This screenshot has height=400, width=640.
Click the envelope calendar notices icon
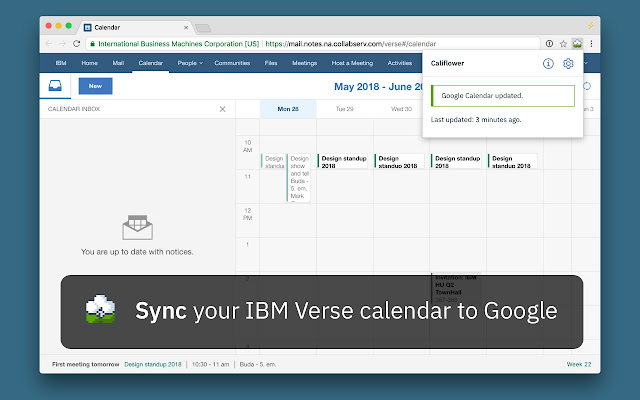coord(138,227)
